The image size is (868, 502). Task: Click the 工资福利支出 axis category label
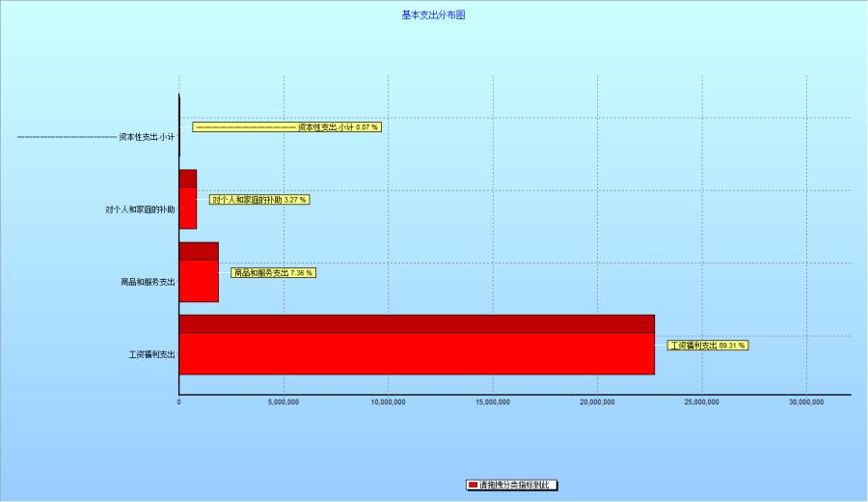pyautogui.click(x=151, y=354)
